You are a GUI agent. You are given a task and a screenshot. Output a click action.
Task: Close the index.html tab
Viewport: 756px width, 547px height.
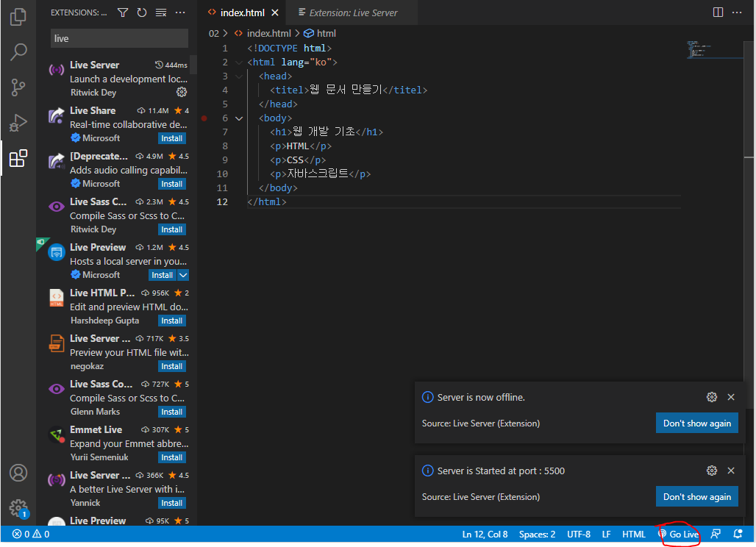(x=275, y=12)
